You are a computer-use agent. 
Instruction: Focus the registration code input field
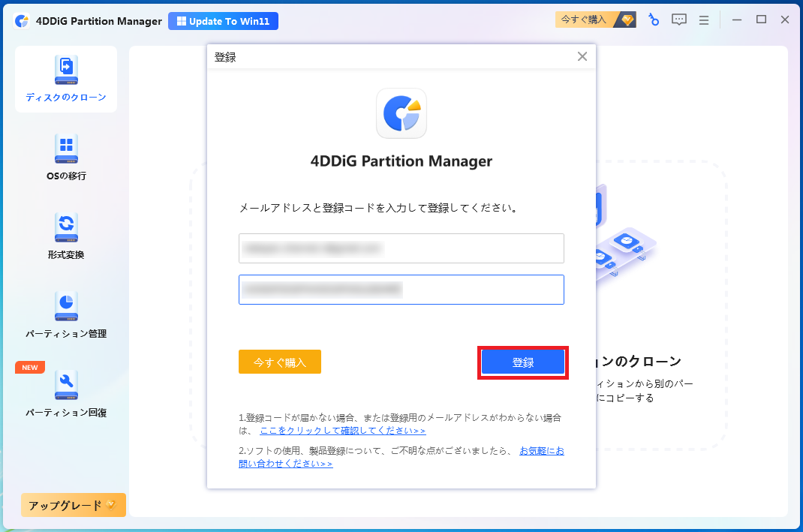(401, 290)
